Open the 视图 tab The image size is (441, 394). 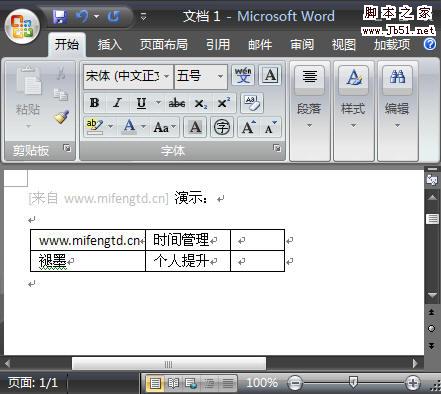pos(344,44)
